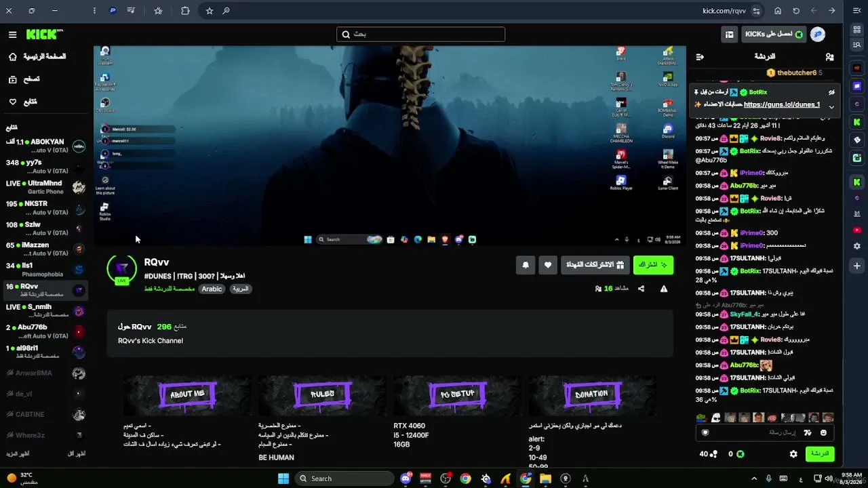Viewport: 868px width, 488px height.
Task: Open the browser three-dot menu
Action: click(94, 11)
